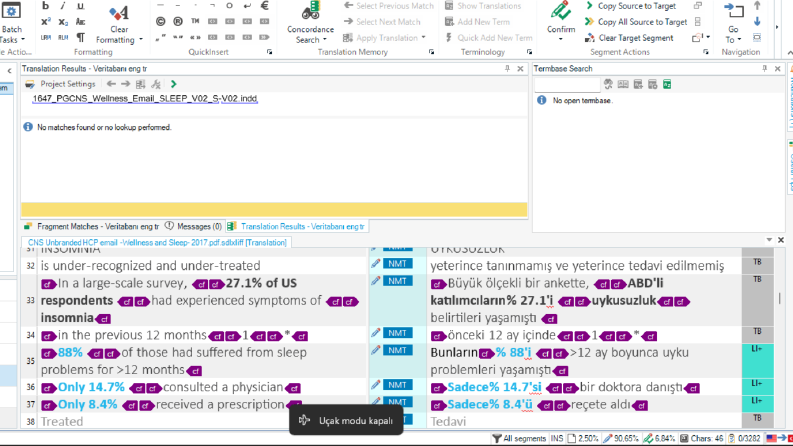Viewport: 793px width, 446px height.
Task: Insert registered trademark symbol
Action: [x=178, y=21]
